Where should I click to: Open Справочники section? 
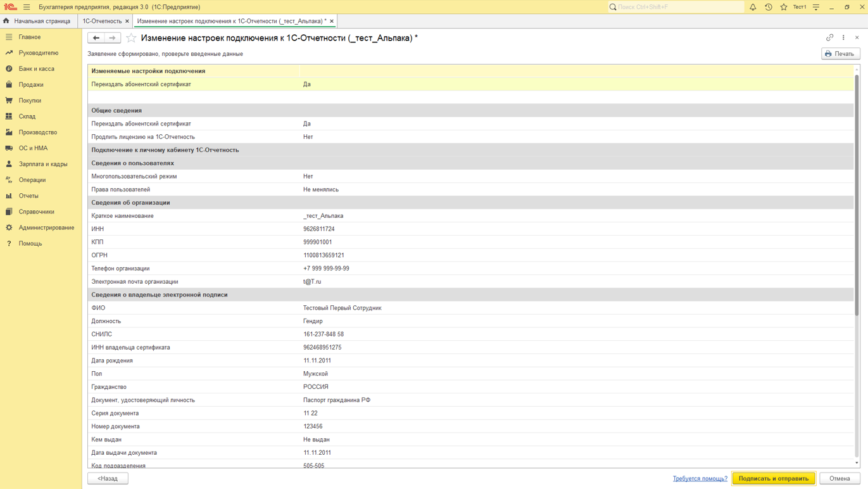41,211
